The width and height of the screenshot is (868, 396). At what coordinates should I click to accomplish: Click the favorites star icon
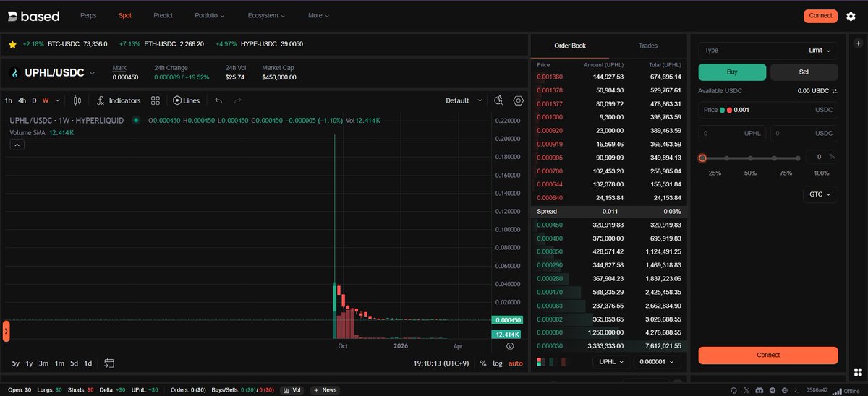point(12,44)
